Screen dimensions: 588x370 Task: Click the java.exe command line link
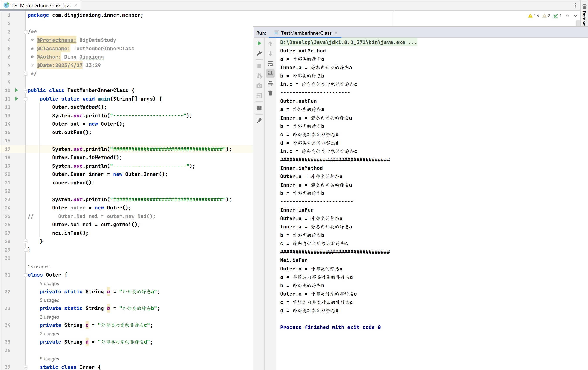pyautogui.click(x=348, y=42)
